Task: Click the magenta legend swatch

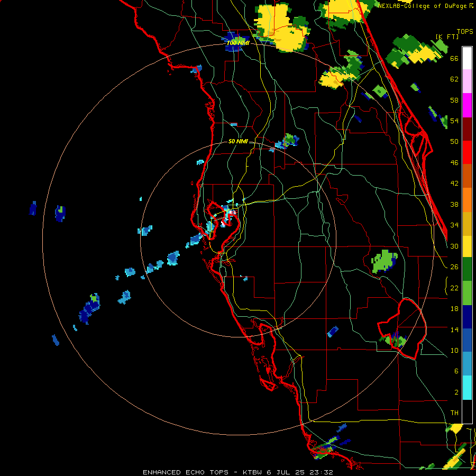Action: tap(467, 105)
